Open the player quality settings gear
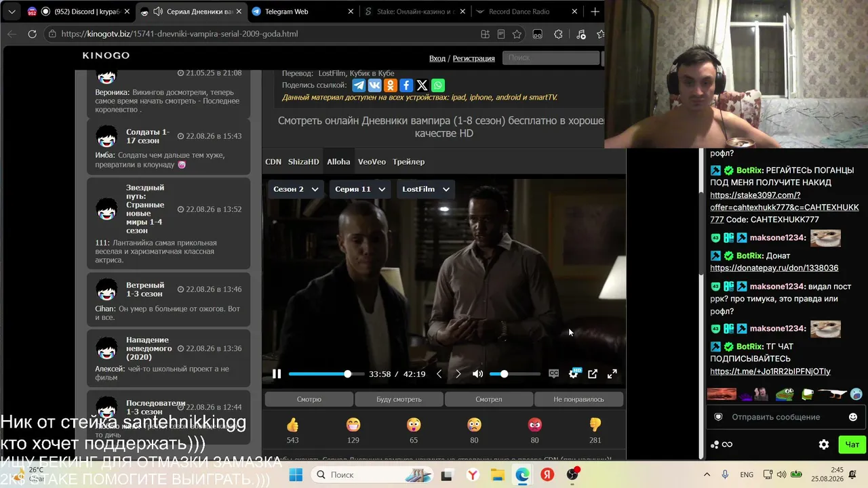868x488 pixels. point(574,373)
